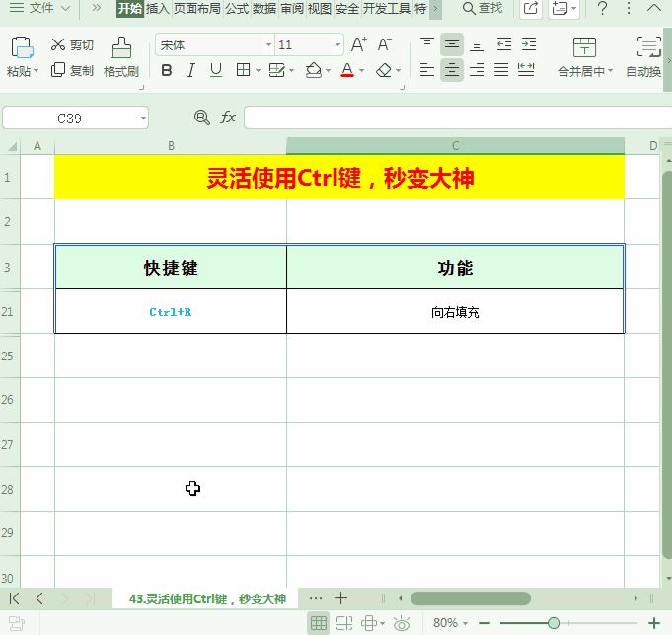This screenshot has width=672, height=635.
Task: Set top vertical alignment
Action: pos(427,44)
